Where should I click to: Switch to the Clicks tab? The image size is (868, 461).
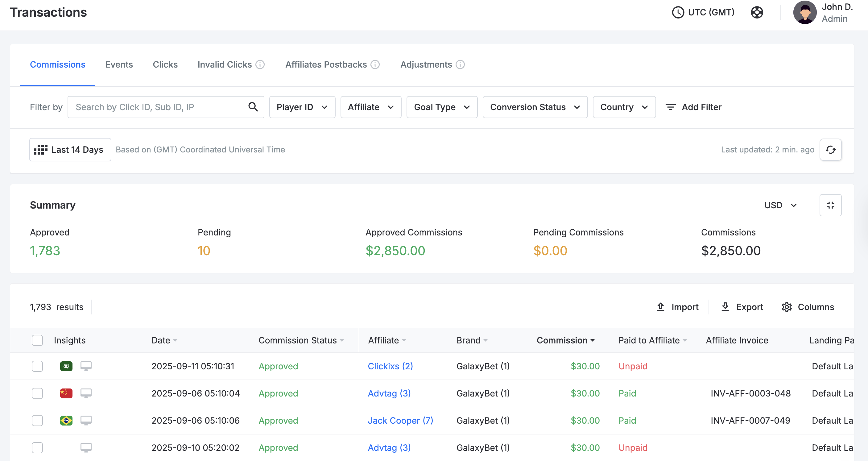[x=165, y=64]
